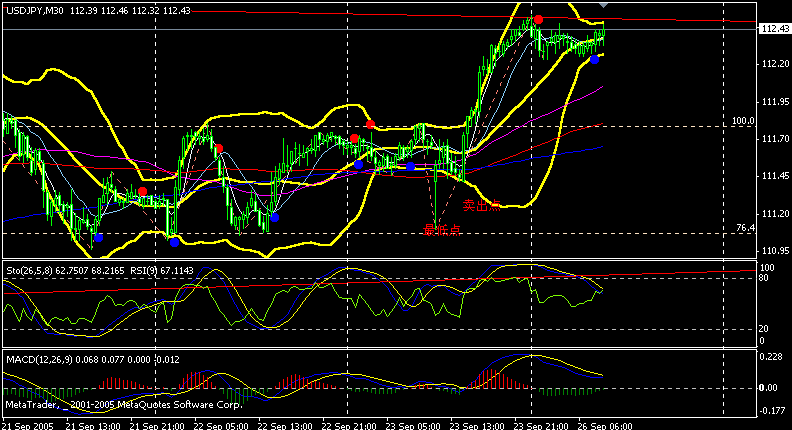Screen dimensions: 792x430
Task: Click the 26 Sep 06:00 time label
Action: [606, 426]
